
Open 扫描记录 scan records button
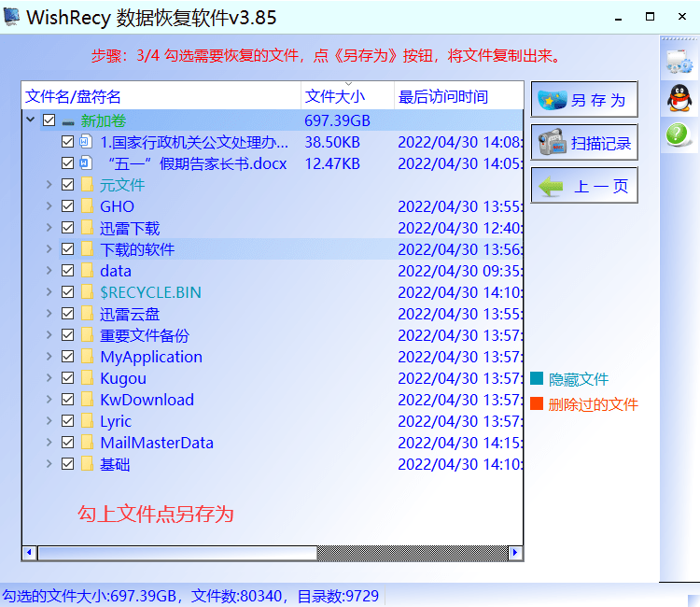[x=584, y=143]
